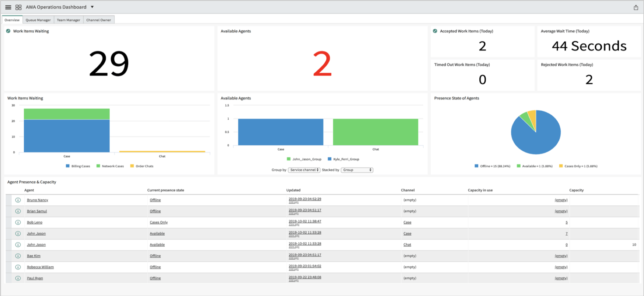644x296 pixels.
Task: Click the green Network Cases bar segment
Action: click(x=67, y=114)
